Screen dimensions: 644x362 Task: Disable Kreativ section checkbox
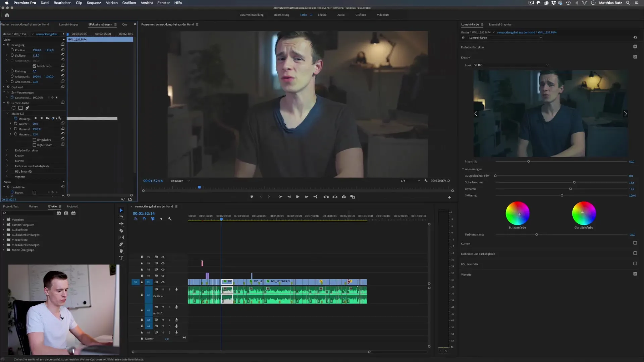tap(635, 57)
